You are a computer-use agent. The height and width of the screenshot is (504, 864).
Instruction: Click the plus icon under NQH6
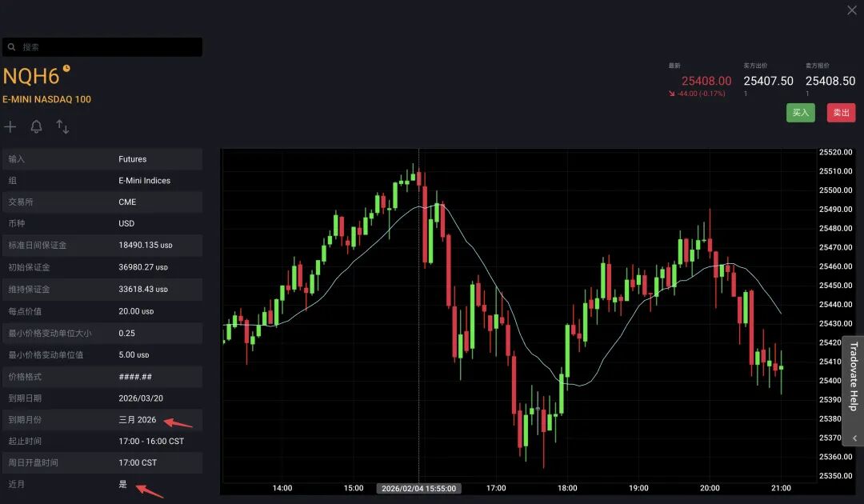[x=10, y=127]
